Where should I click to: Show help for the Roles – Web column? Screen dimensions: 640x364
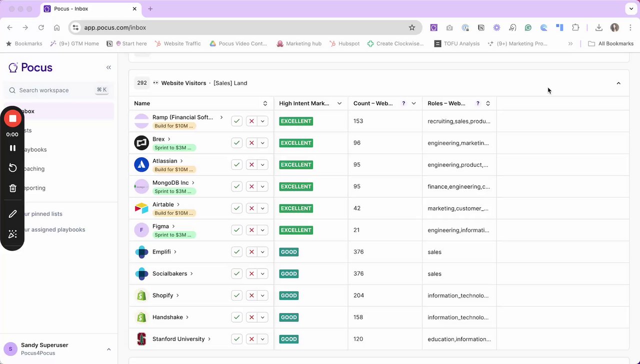coord(477,103)
